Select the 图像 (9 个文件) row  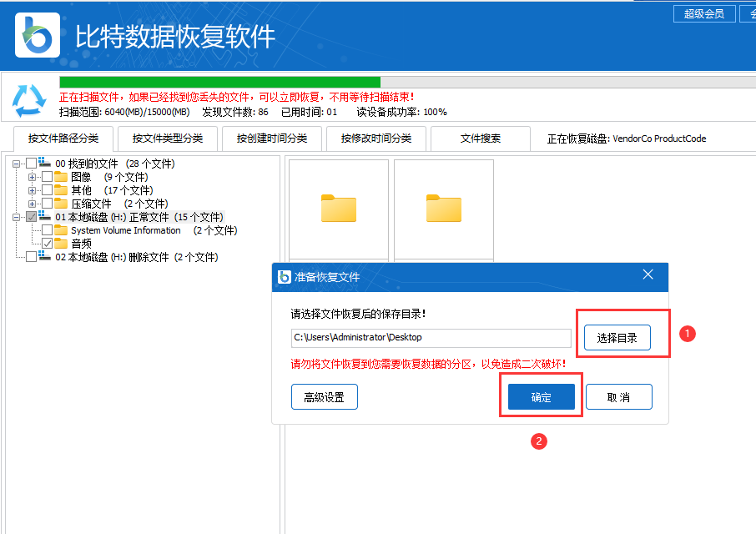(x=109, y=177)
